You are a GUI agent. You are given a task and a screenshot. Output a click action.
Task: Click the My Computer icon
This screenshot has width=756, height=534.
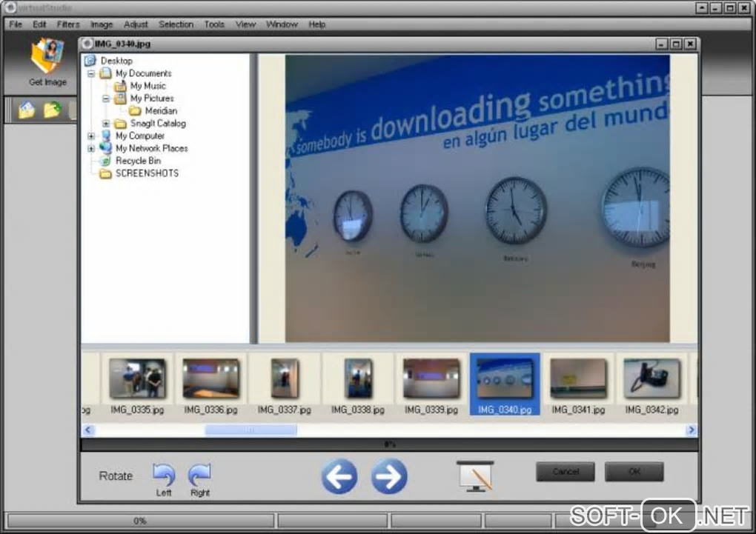click(105, 136)
